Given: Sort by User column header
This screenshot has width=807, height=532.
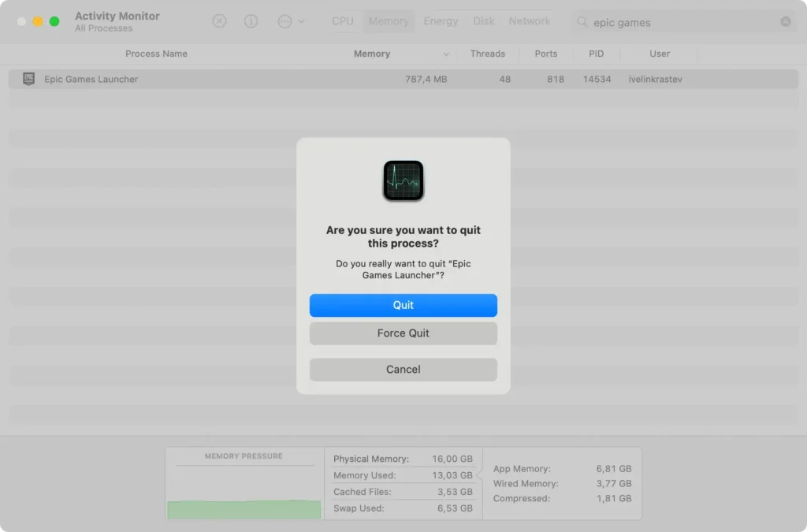Looking at the screenshot, I should [x=660, y=54].
